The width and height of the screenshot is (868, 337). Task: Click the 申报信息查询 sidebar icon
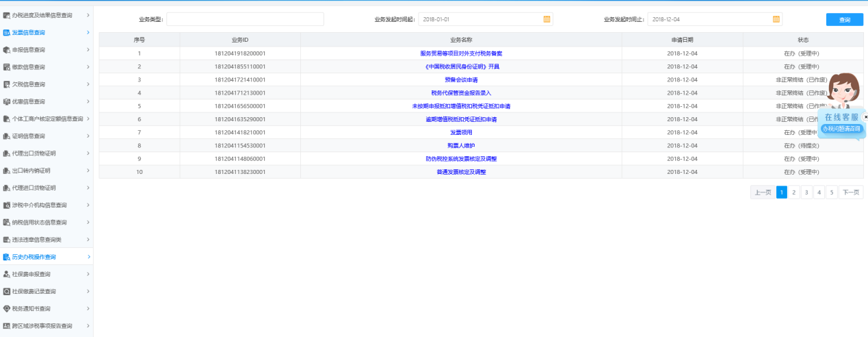(7, 49)
